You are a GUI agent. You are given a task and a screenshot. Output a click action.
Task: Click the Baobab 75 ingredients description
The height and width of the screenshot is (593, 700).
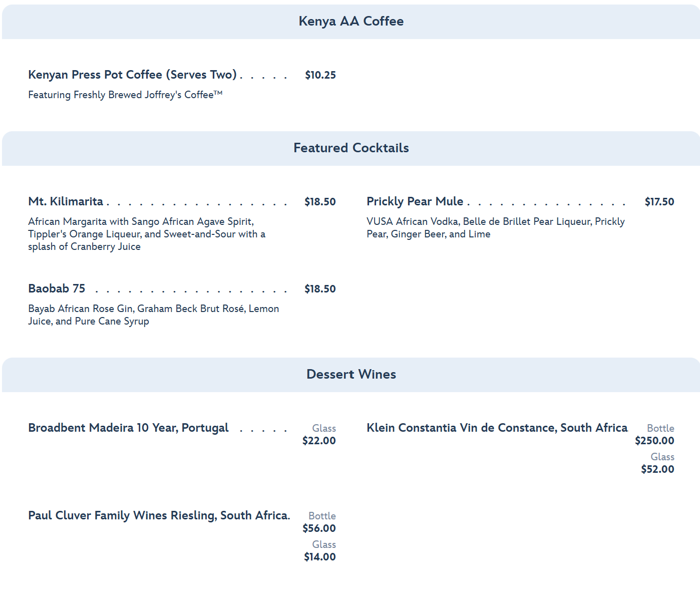click(x=153, y=315)
